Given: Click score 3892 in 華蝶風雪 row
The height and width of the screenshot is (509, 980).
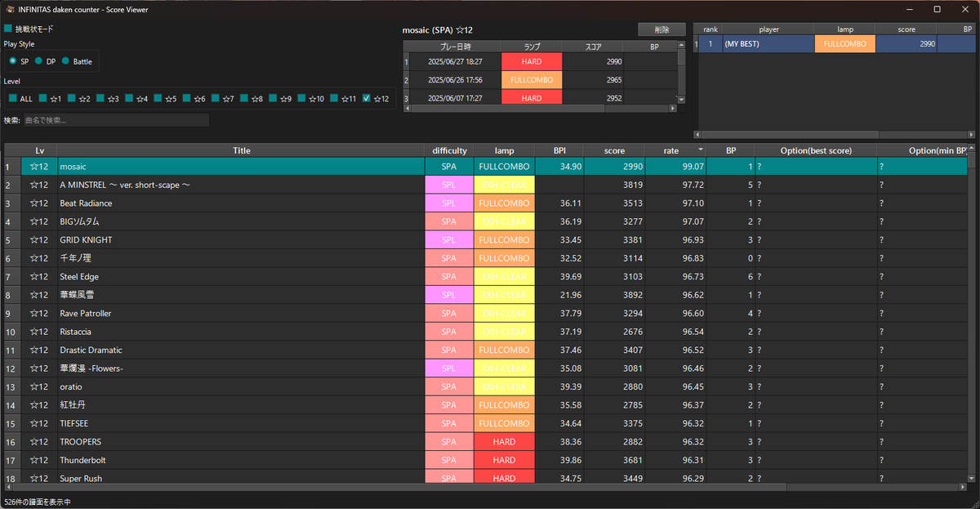Looking at the screenshot, I should point(614,294).
